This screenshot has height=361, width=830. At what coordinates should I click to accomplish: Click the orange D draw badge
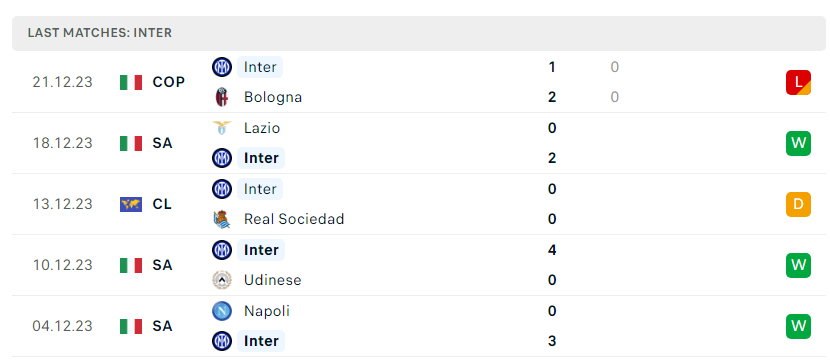pyautogui.click(x=798, y=204)
